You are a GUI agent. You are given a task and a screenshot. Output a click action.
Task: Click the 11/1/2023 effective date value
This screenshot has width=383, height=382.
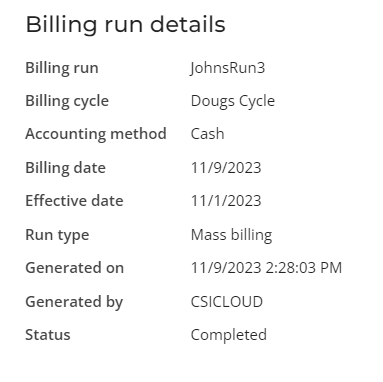pos(226,201)
